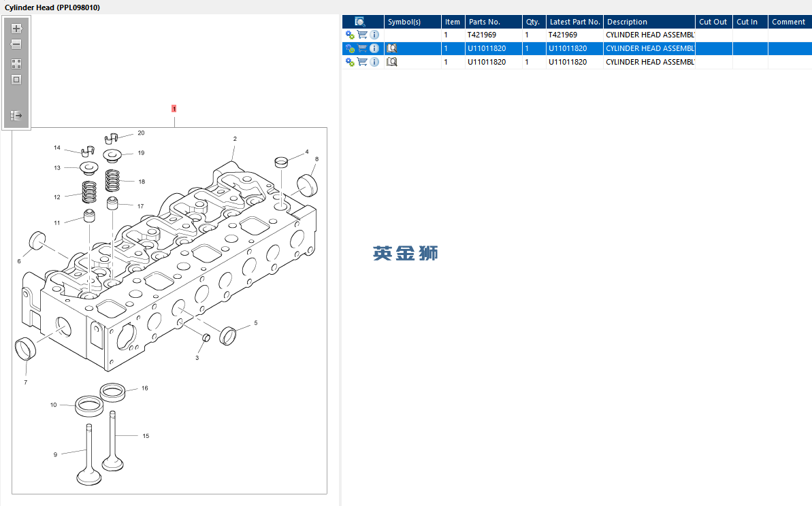Select Latest Part No. T421969 cell
The height and width of the screenshot is (506, 812).
574,35
